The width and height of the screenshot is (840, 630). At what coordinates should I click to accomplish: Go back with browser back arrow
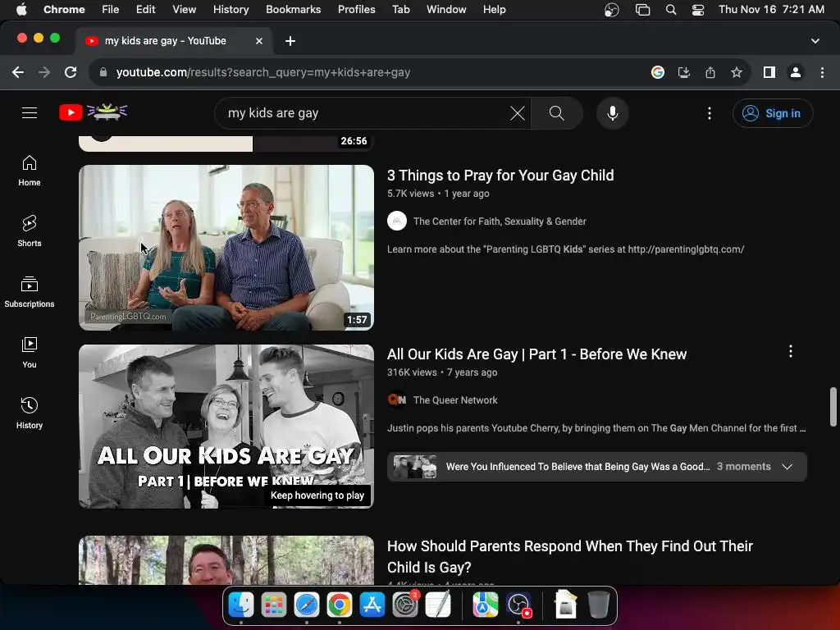[x=18, y=72]
